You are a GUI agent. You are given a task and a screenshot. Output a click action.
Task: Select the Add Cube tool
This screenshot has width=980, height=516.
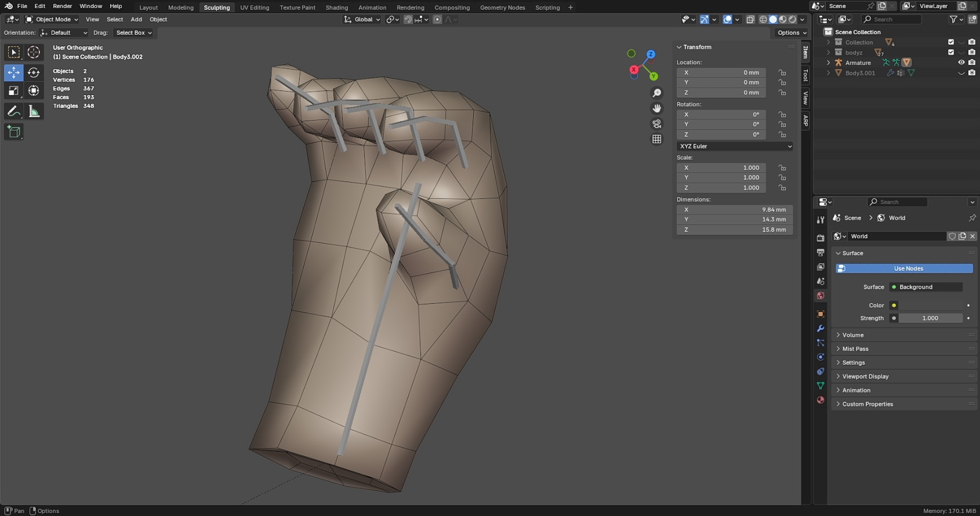(x=13, y=132)
